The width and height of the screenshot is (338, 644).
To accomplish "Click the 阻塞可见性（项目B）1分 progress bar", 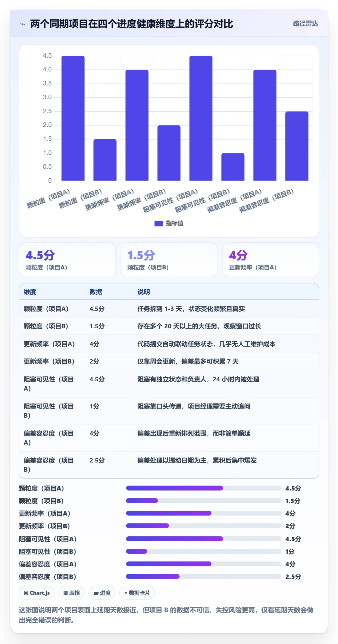I will tap(204, 551).
